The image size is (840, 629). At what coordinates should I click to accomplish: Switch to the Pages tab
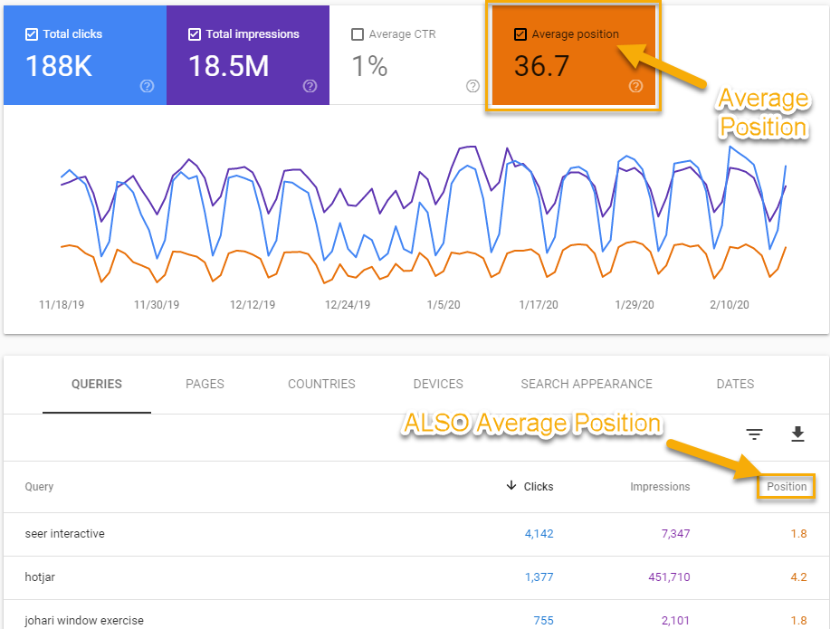[205, 384]
